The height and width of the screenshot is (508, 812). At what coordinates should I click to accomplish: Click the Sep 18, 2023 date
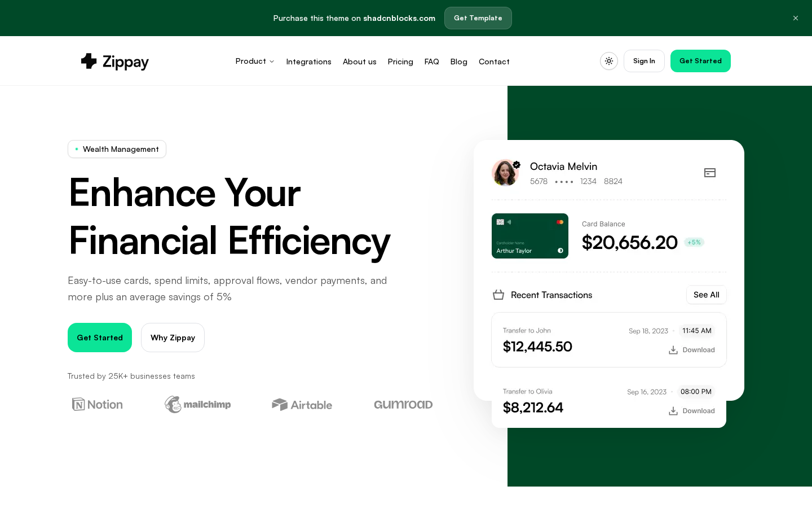[648, 331]
